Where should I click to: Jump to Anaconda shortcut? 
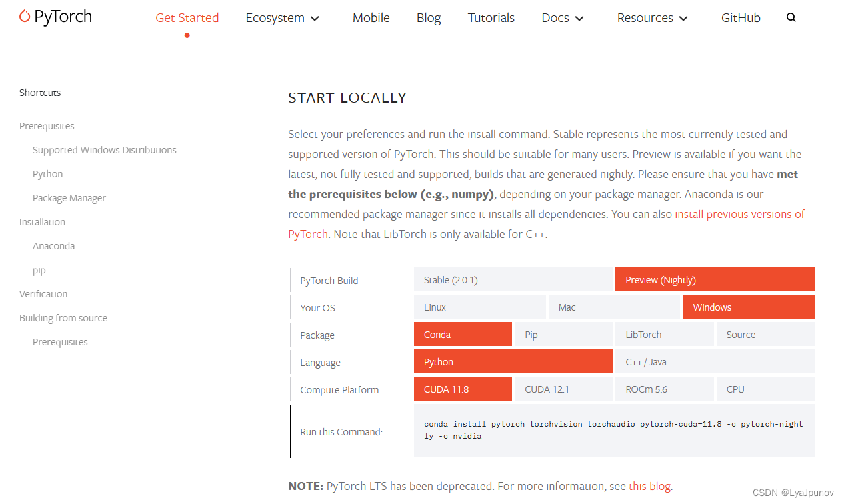tap(54, 246)
